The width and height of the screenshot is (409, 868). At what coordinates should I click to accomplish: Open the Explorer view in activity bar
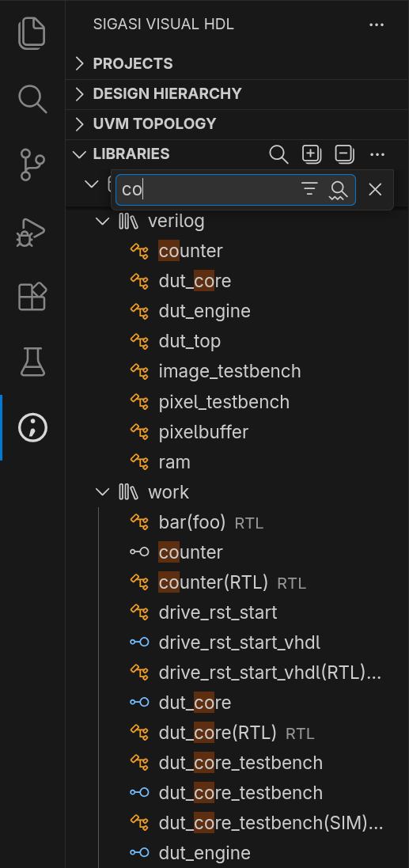click(32, 34)
